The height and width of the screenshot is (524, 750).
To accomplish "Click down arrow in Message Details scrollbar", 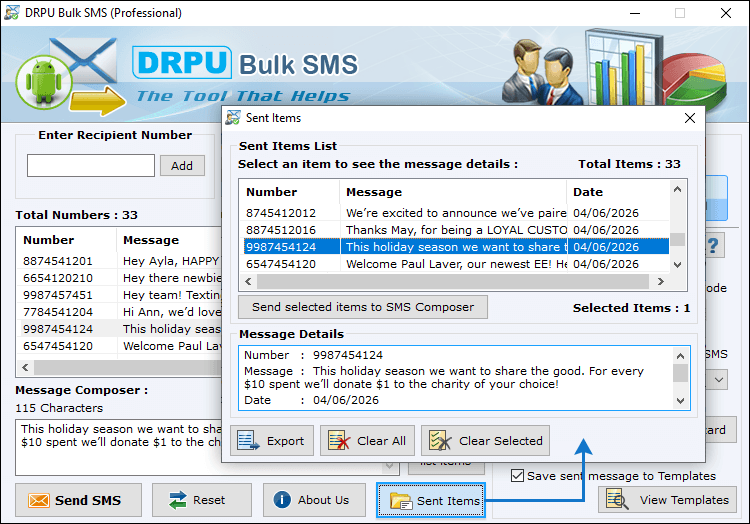I will point(680,401).
